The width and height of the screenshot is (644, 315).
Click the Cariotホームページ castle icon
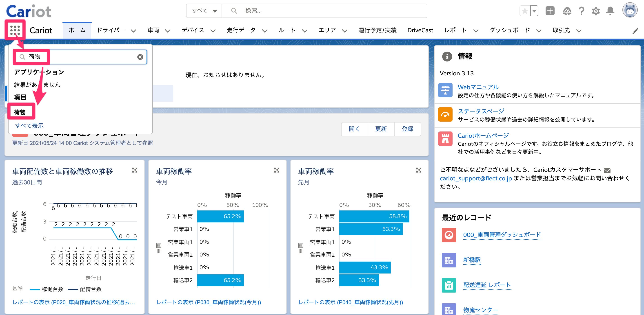(445, 138)
